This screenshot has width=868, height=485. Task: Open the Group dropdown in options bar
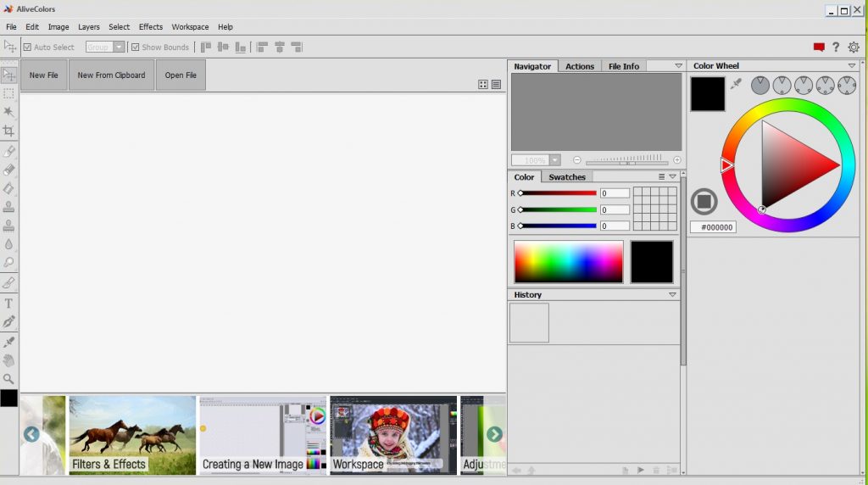pyautogui.click(x=119, y=47)
